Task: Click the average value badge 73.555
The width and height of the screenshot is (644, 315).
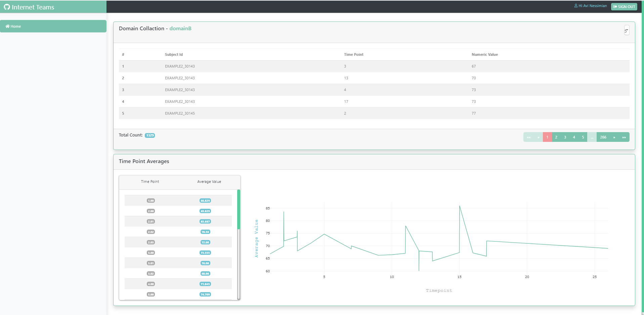Action: [205, 253]
